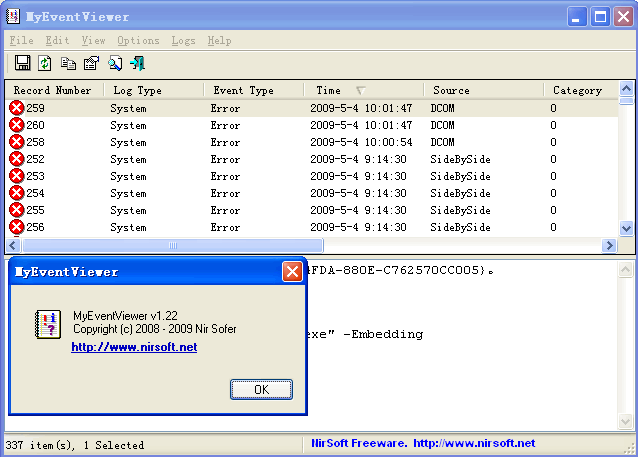Sort by Event Type column header
The image size is (638, 457).
pos(254,90)
